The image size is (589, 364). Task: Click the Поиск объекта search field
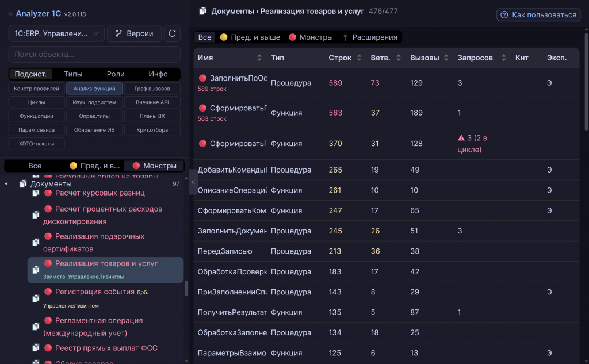click(x=94, y=55)
